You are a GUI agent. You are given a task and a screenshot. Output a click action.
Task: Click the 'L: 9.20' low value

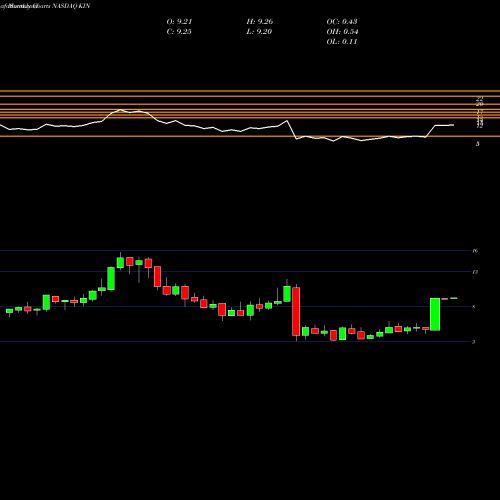[260, 32]
